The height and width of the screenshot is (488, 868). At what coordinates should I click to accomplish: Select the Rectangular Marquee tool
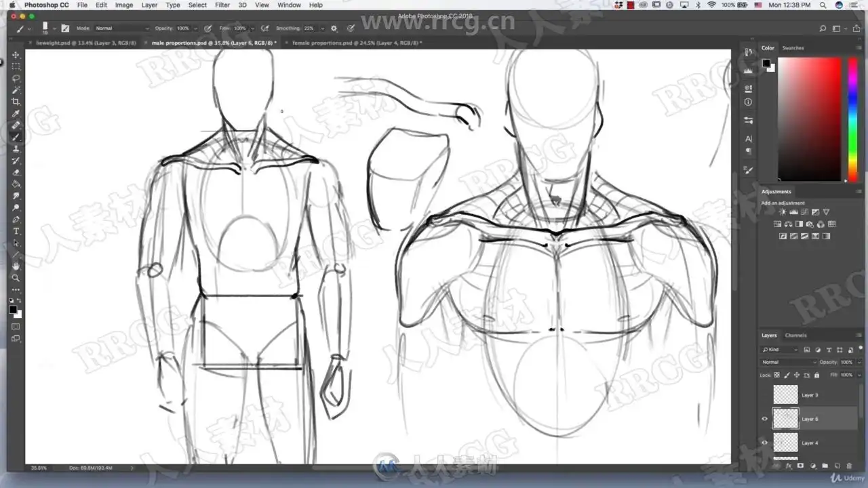click(x=16, y=66)
